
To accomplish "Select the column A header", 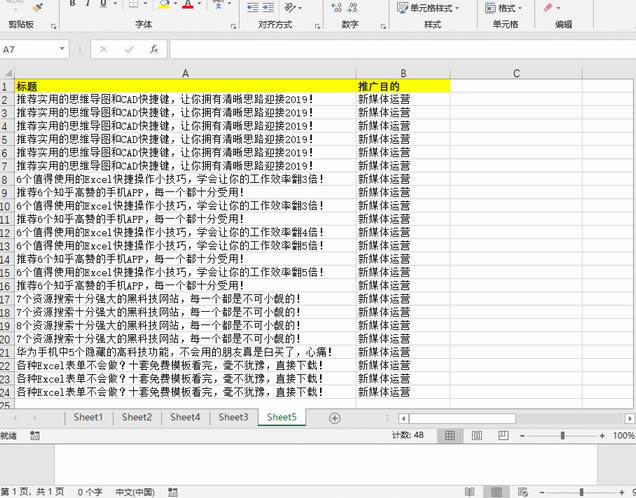I will click(185, 73).
